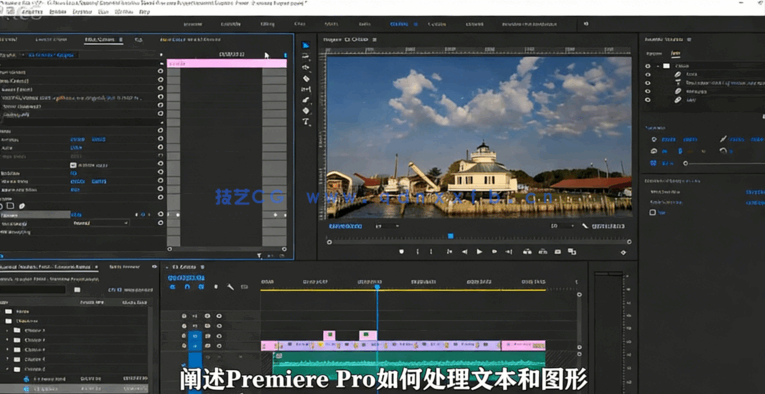Toggle V1 track output eye icon
The image size is (765, 394).
point(219,346)
